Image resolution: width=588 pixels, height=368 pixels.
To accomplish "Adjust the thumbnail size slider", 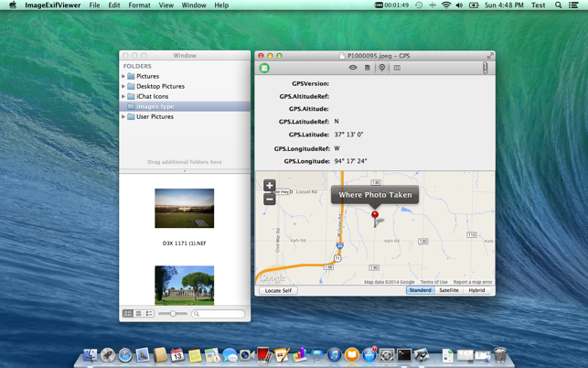I will pyautogui.click(x=173, y=314).
